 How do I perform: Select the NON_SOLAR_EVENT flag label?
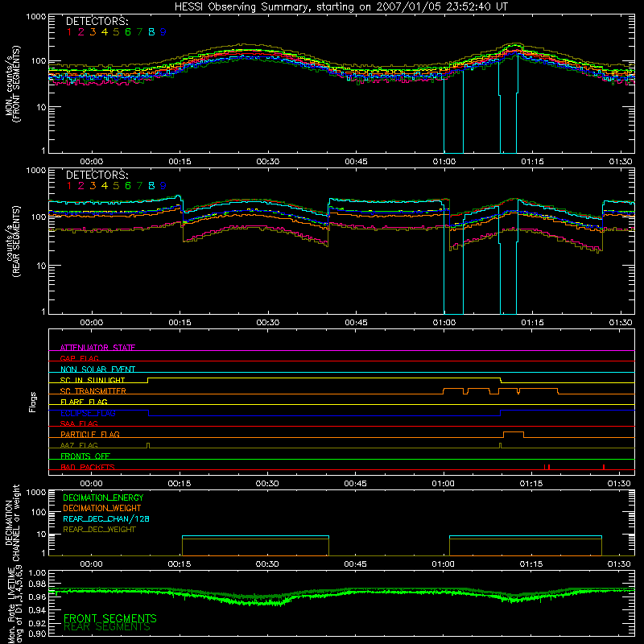click(x=97, y=369)
